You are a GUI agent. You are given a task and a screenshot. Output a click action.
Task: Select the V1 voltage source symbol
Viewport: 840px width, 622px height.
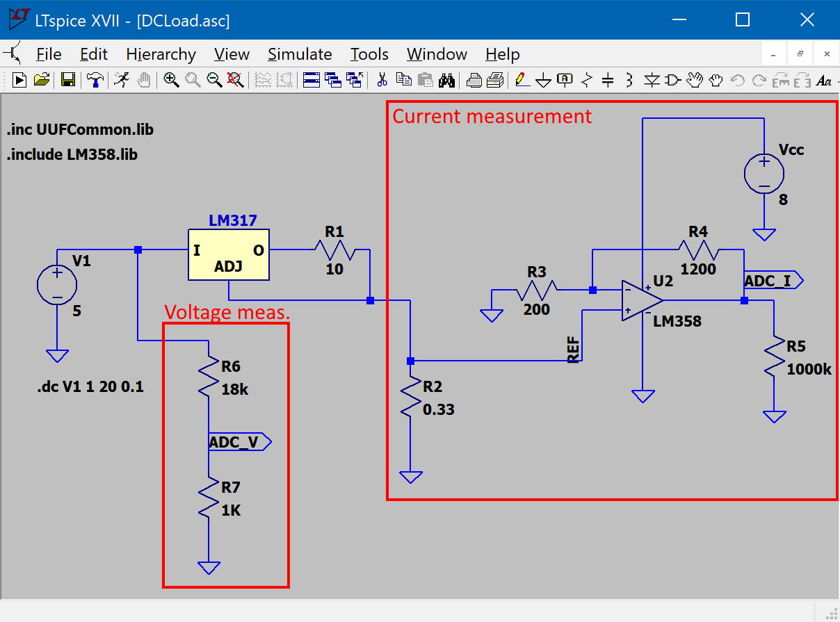pyautogui.click(x=57, y=285)
